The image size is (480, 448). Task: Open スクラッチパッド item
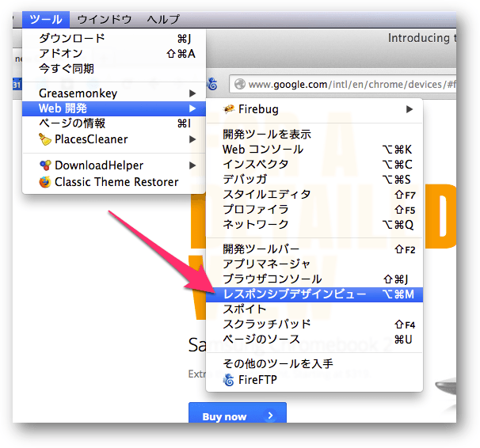pos(314,325)
